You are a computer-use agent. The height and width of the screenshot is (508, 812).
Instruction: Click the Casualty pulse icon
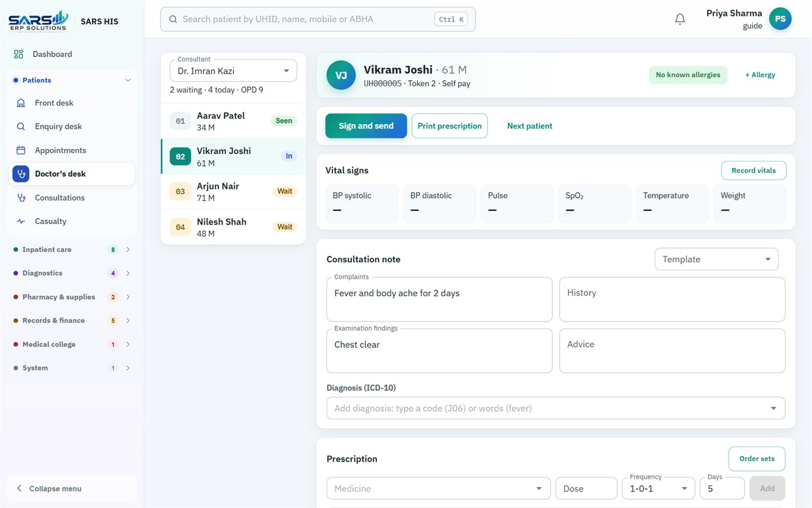21,221
